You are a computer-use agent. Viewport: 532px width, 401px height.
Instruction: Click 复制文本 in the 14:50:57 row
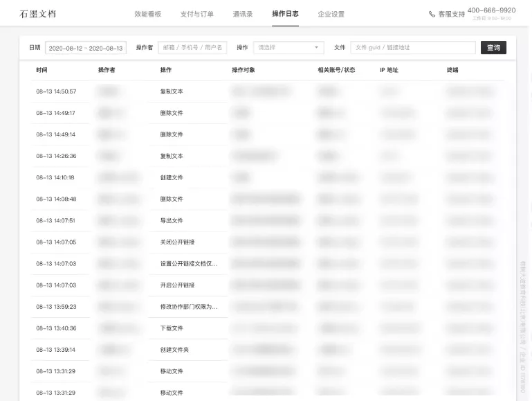[172, 91]
